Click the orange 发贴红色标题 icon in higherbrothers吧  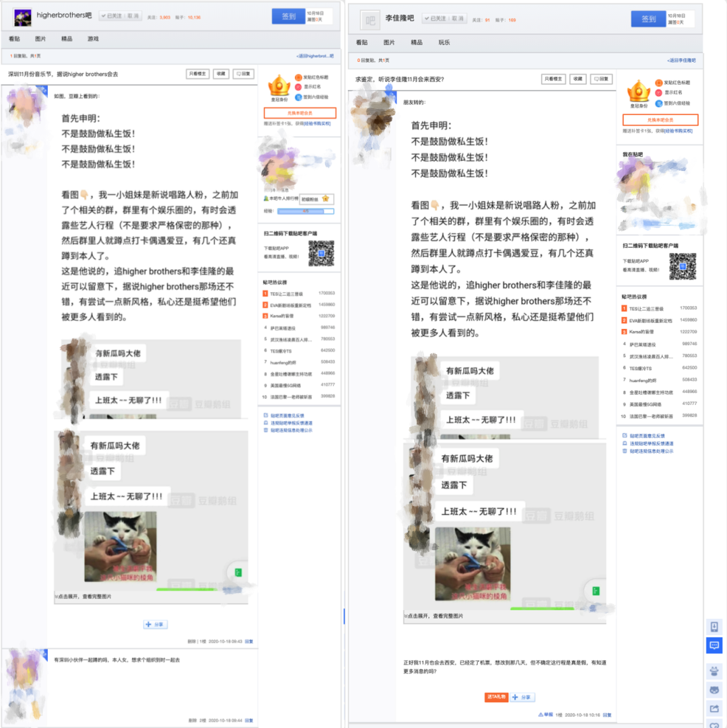point(298,77)
